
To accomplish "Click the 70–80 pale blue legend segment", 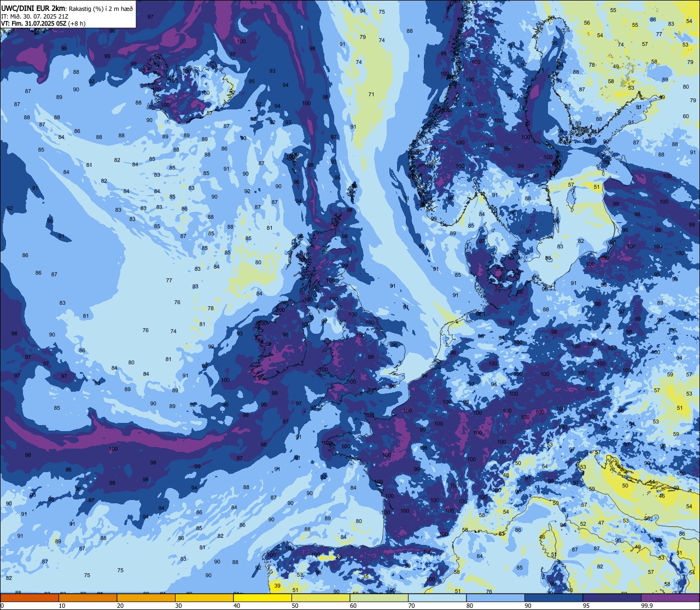I will tap(437, 597).
